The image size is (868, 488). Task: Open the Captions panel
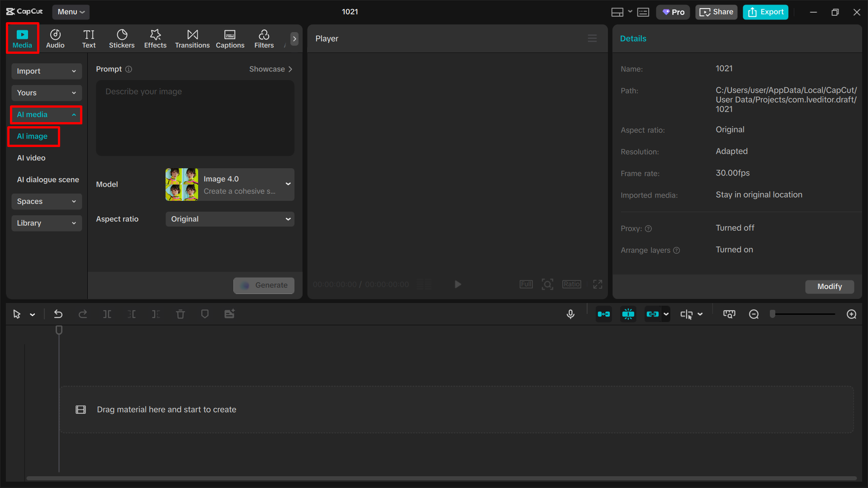230,38
